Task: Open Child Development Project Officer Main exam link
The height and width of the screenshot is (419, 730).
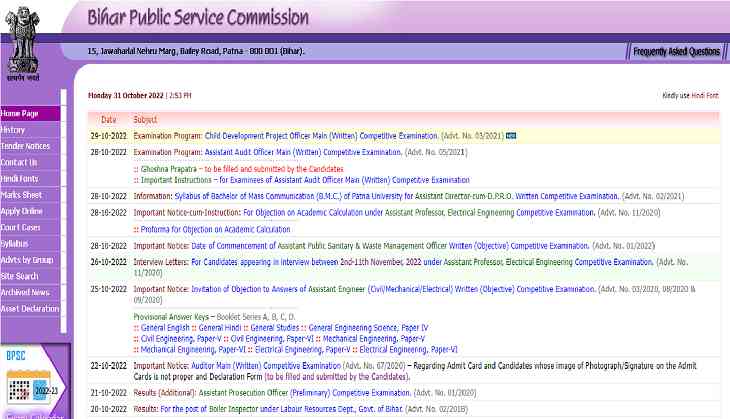Action: pos(321,136)
